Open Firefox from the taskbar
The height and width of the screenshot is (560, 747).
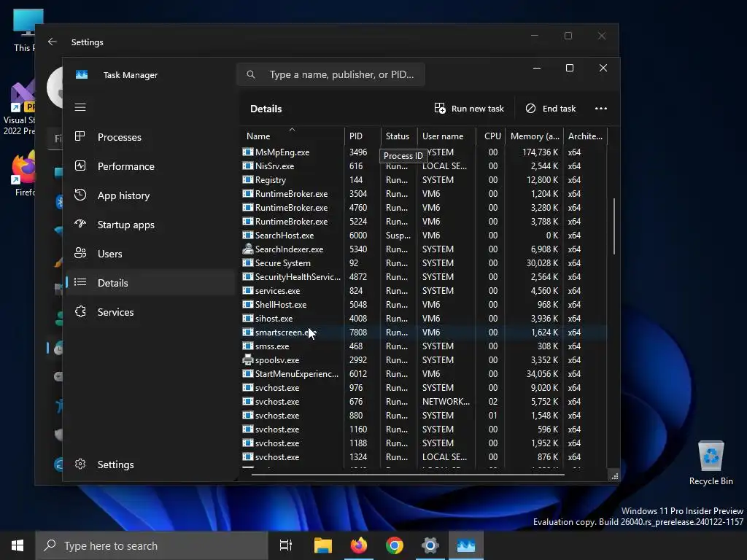coord(359,545)
